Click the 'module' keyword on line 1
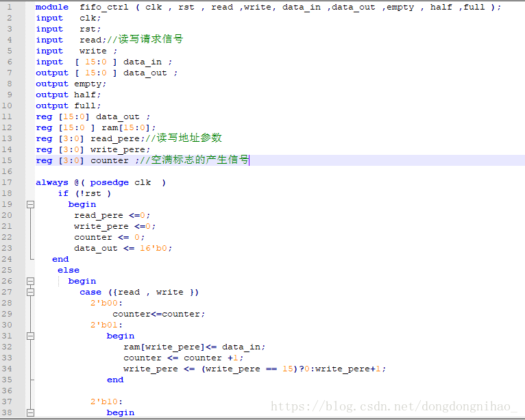The image size is (525, 420). 52,7
